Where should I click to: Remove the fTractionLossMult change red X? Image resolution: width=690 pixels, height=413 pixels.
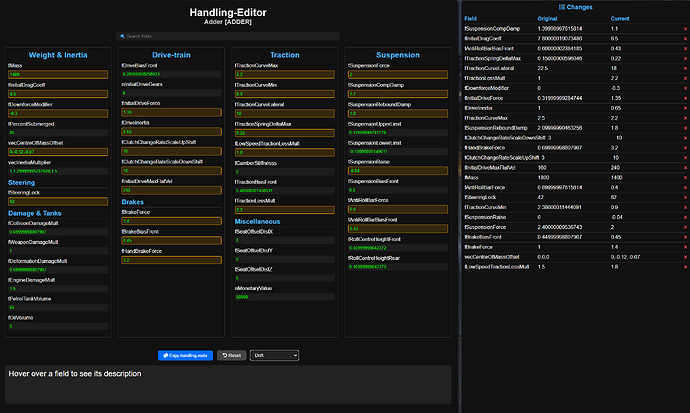click(685, 78)
